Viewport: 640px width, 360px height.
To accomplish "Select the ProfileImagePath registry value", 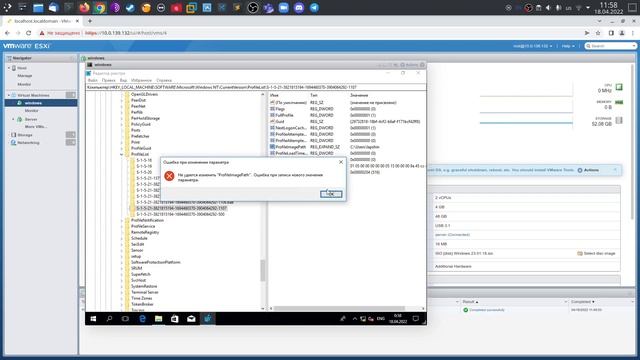I will tap(291, 147).
